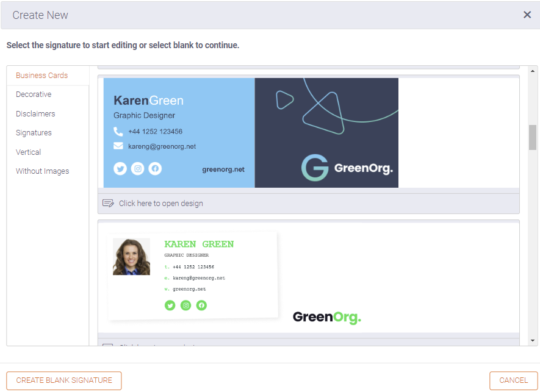Click the CANCEL button
The height and width of the screenshot is (392, 540).
click(513, 380)
